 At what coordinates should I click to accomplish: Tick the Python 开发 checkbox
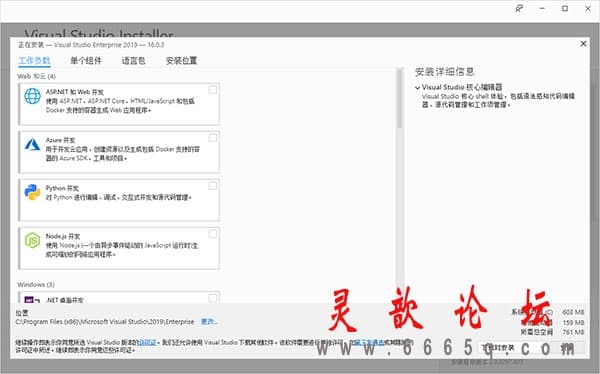pos(212,186)
